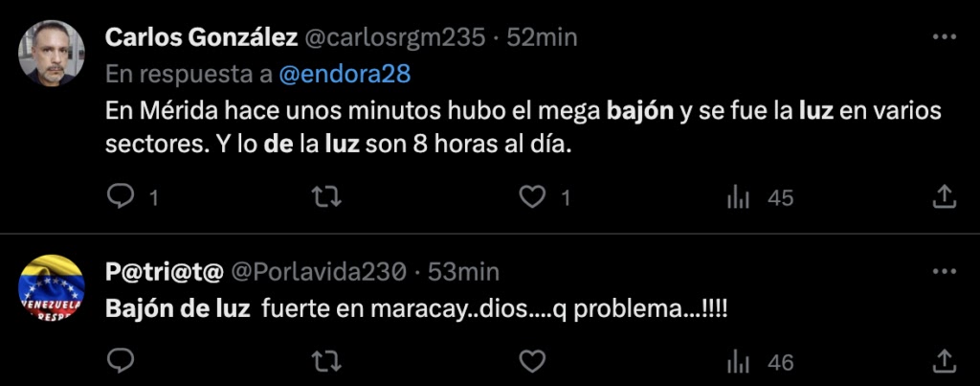The width and height of the screenshot is (980, 386).
Task: Click the Venezuela flag avatar
Action: [52, 287]
